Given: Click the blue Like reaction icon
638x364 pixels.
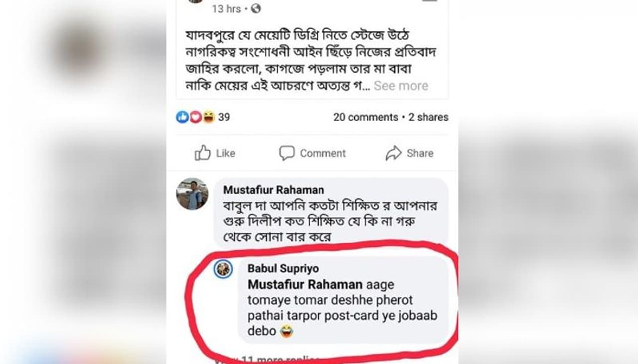Looking at the screenshot, I should point(183,117).
